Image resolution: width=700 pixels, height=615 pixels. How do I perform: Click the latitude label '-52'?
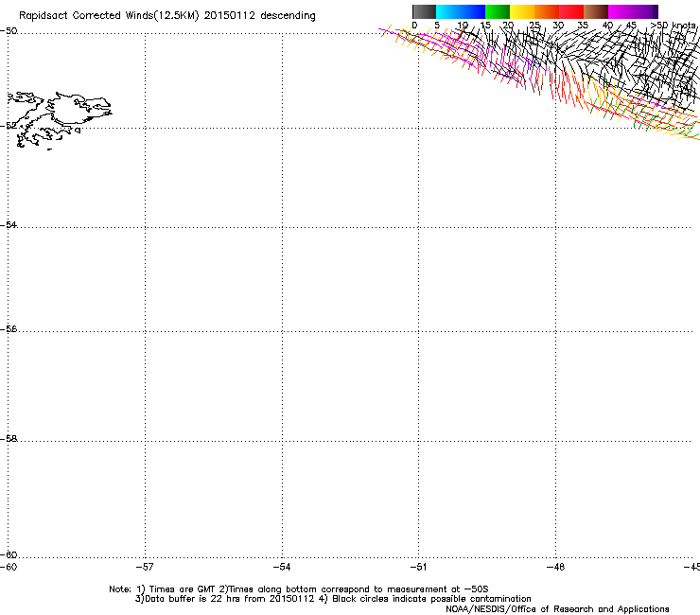(9, 126)
